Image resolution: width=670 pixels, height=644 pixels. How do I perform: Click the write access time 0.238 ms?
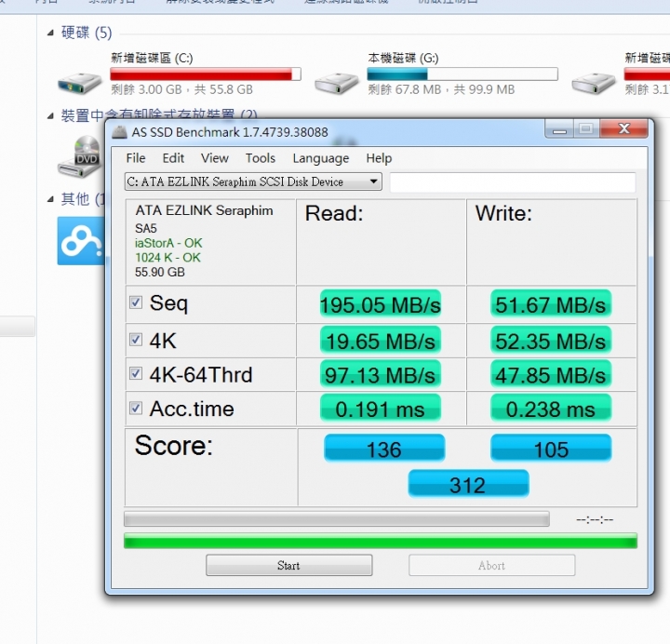550,409
